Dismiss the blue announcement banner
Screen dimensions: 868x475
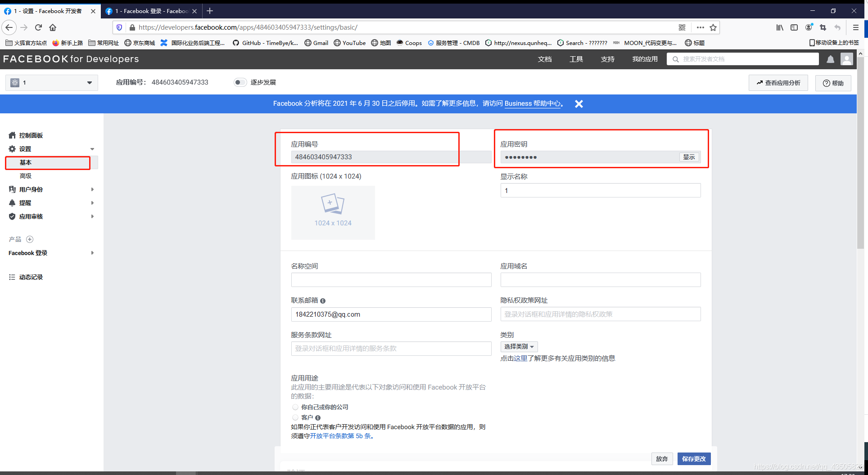point(579,104)
